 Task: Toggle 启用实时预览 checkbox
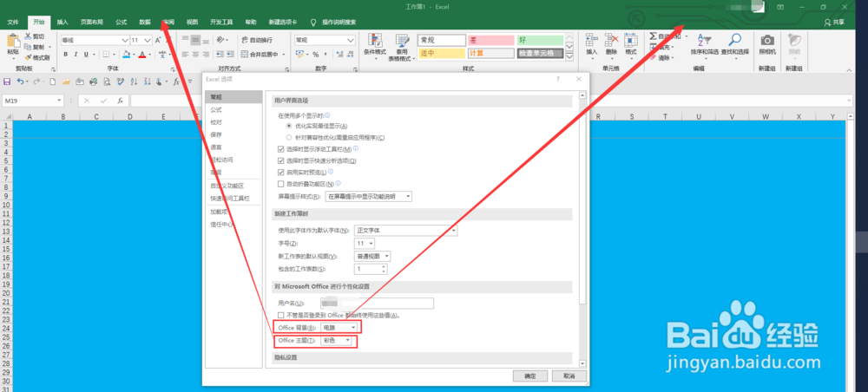[280, 172]
